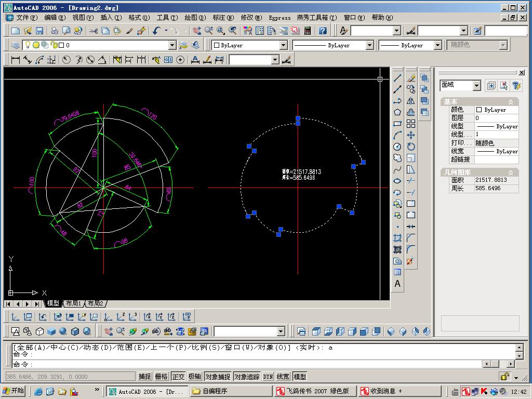Select the Rectangle draw tool

(x=397, y=124)
